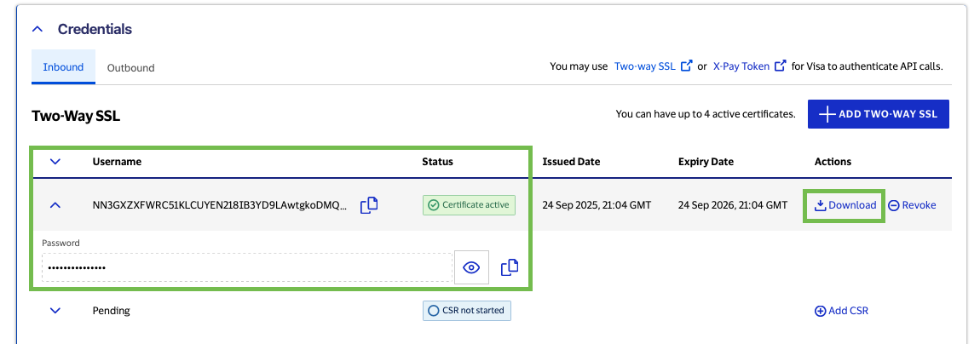Screen dimensions: 980x344
Task: Click inside the Password field
Action: (x=245, y=267)
